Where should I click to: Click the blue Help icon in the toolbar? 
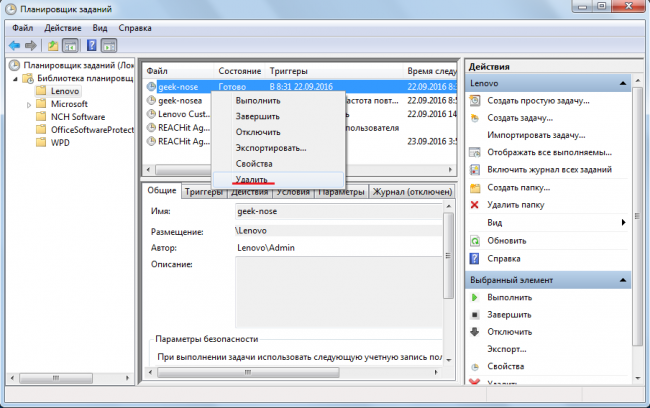tap(92, 46)
